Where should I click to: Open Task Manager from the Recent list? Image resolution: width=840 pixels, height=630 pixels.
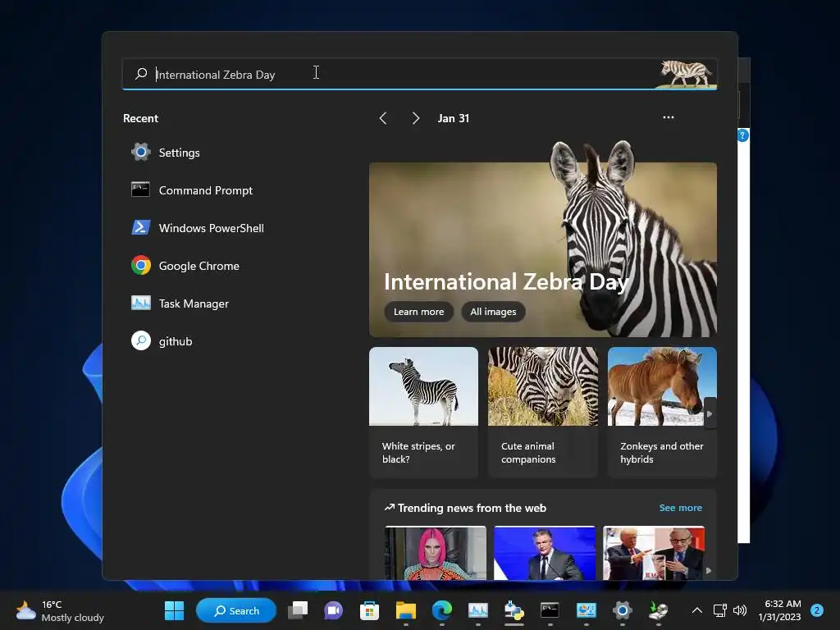194,304
